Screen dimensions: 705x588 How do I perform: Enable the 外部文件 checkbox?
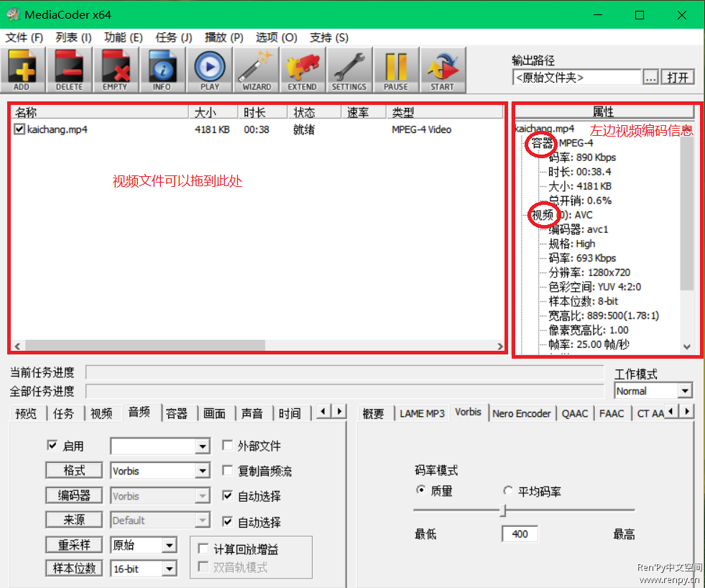pyautogui.click(x=228, y=446)
